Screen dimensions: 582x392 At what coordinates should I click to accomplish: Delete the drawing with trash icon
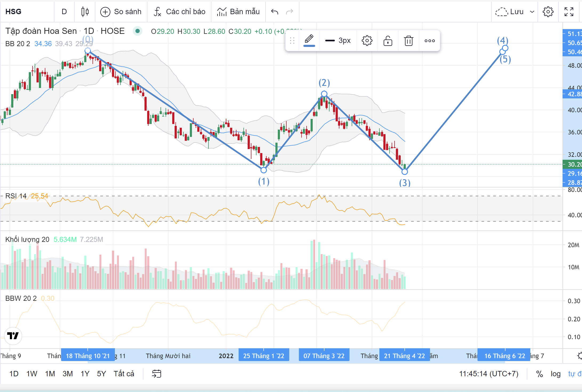(408, 41)
